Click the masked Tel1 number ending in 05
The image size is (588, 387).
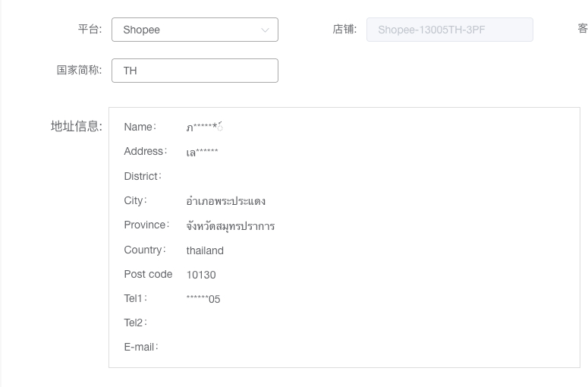point(203,299)
